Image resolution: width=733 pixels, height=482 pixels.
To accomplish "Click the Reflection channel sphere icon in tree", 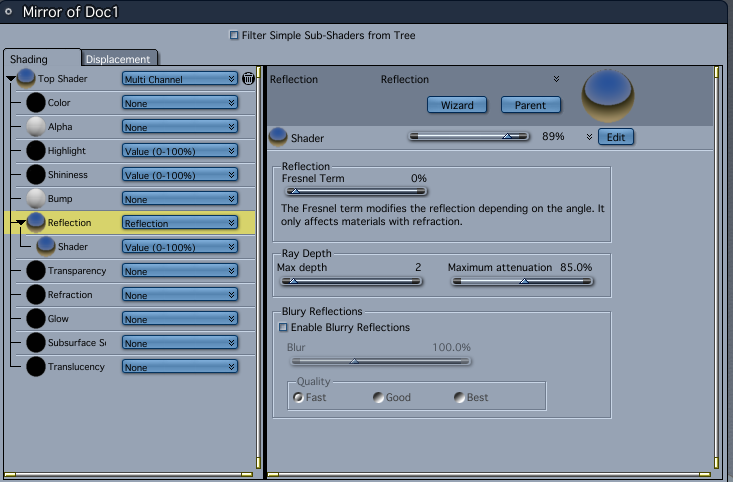I will pos(36,223).
